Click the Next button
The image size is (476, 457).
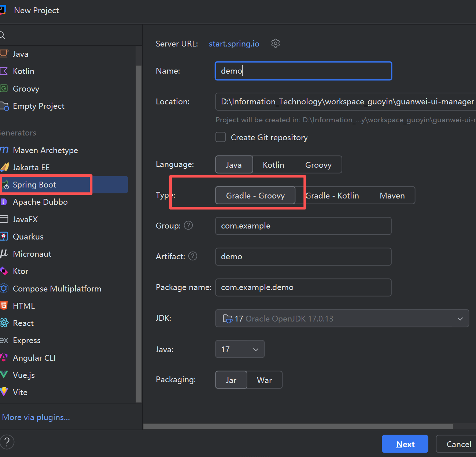coord(405,444)
